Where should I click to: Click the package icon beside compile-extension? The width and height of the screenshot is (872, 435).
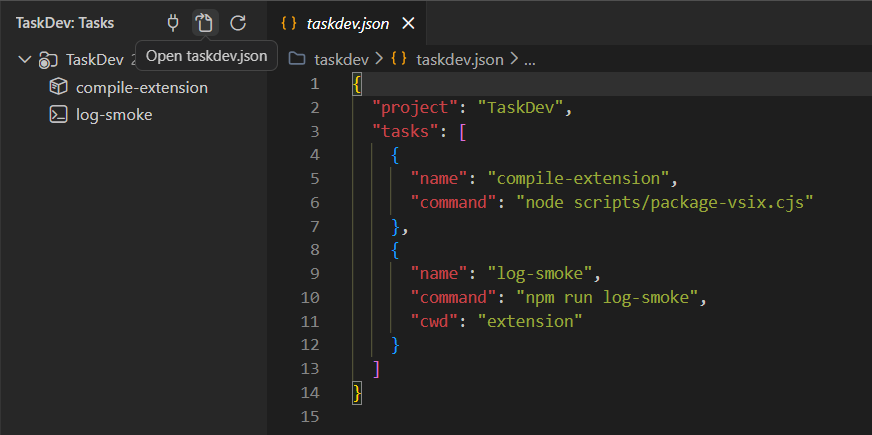coord(58,87)
